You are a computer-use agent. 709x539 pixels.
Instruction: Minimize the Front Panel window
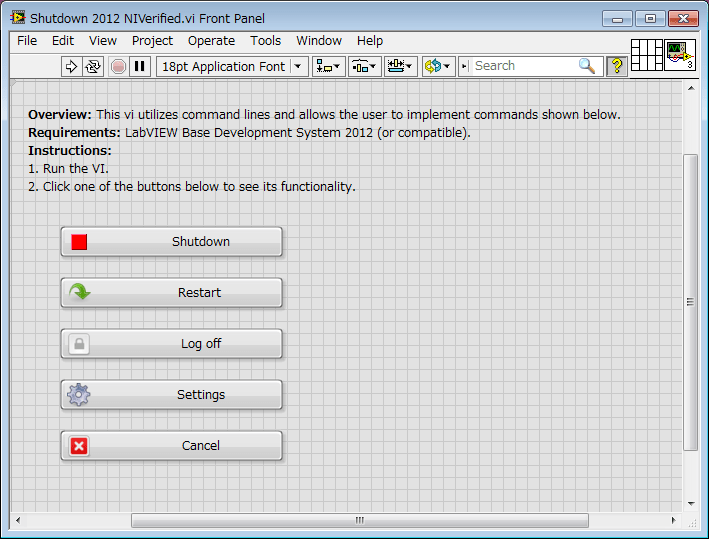click(x=617, y=19)
